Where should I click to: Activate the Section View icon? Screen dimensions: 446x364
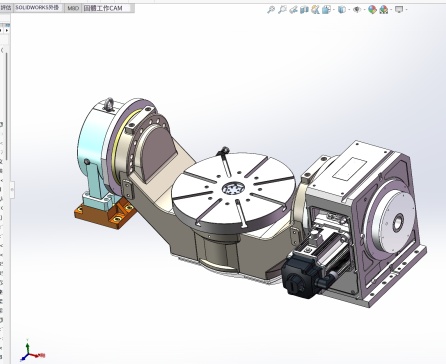pyautogui.click(x=304, y=10)
